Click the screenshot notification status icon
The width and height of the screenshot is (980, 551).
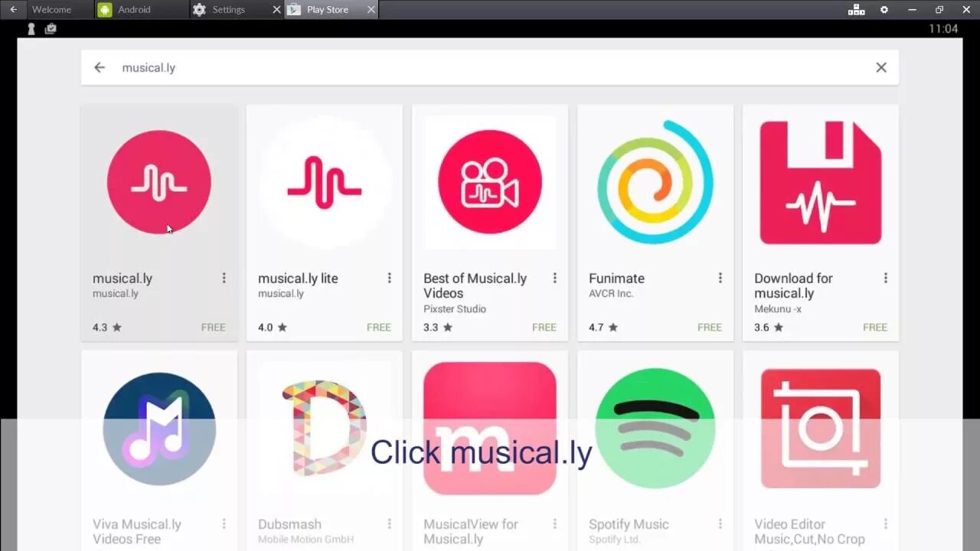51,29
